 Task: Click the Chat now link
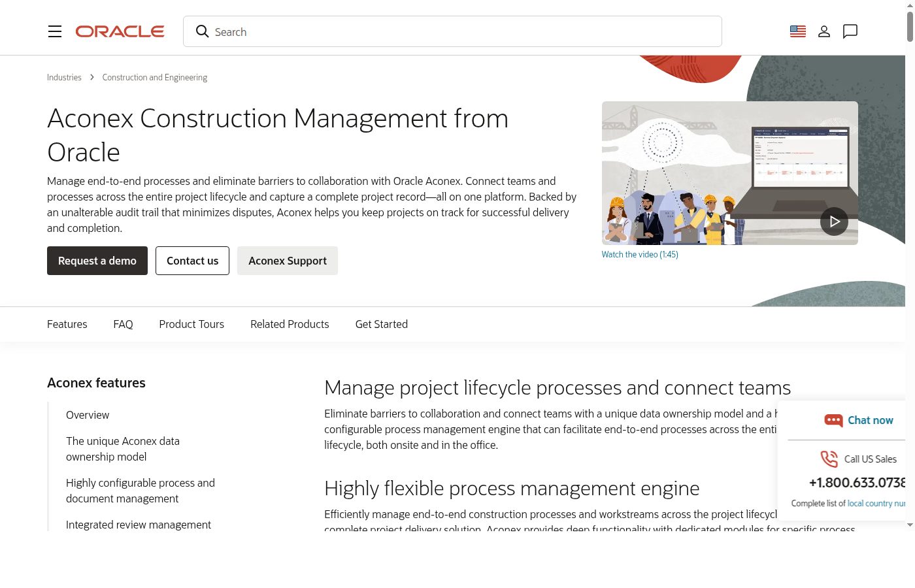click(x=871, y=420)
